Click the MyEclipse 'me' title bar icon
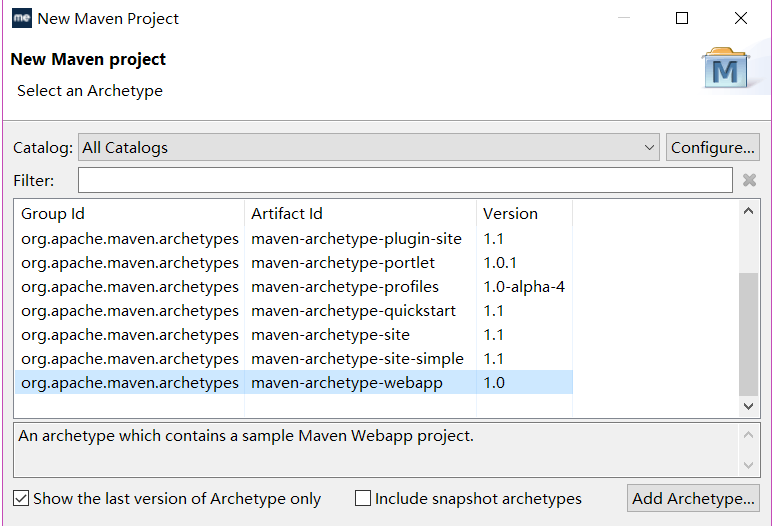775x526 pixels. (22, 18)
